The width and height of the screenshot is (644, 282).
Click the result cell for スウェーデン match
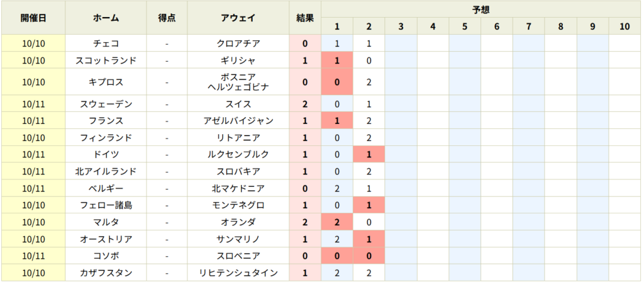click(305, 104)
